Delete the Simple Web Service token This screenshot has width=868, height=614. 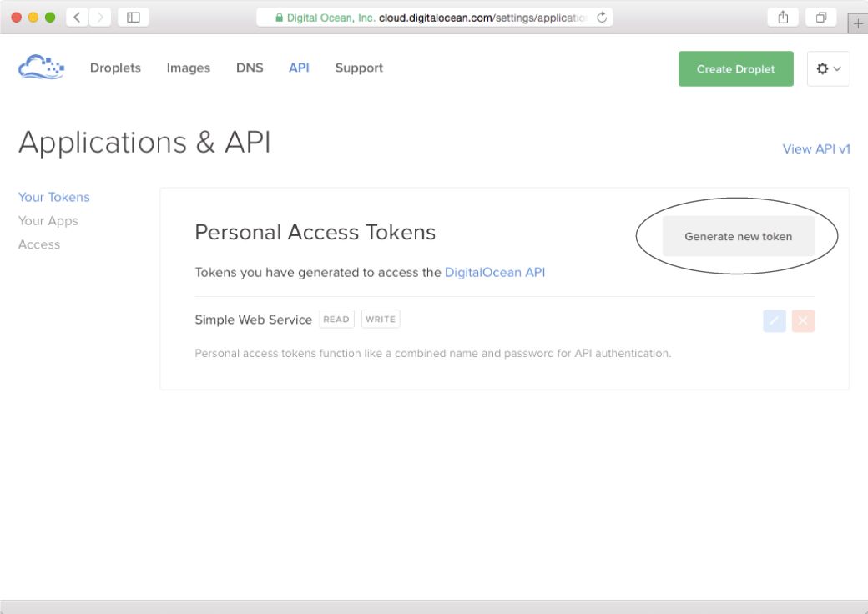tap(803, 321)
